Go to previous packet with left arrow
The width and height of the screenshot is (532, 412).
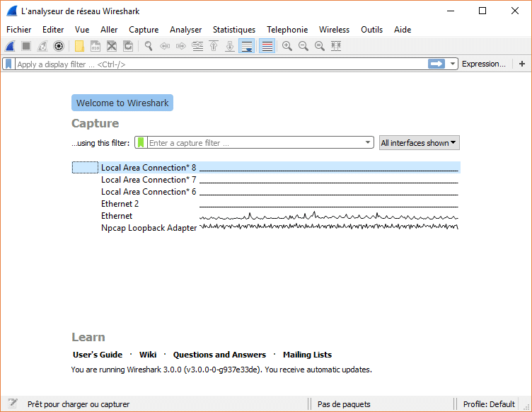pyautogui.click(x=165, y=46)
